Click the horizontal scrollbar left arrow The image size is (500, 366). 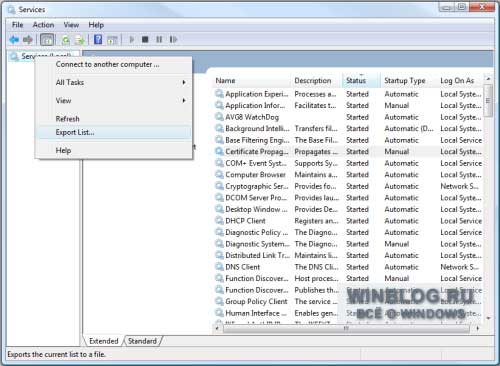pyautogui.click(x=217, y=329)
